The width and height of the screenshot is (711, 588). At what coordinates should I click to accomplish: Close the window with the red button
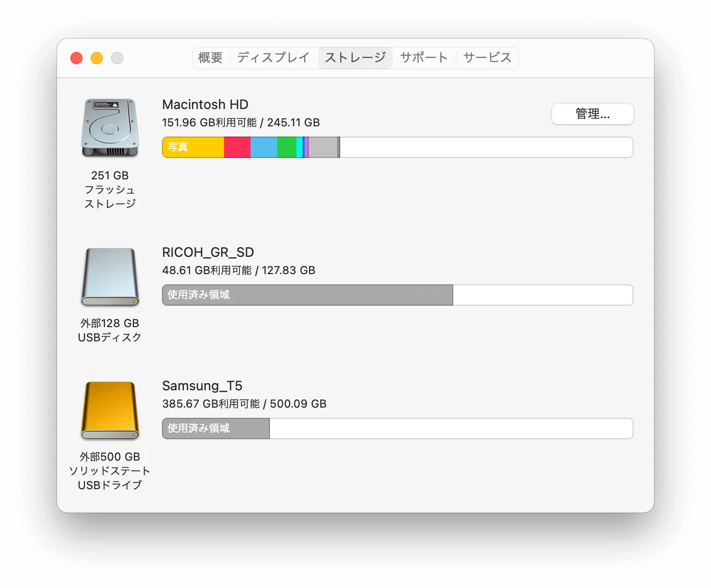pyautogui.click(x=76, y=58)
